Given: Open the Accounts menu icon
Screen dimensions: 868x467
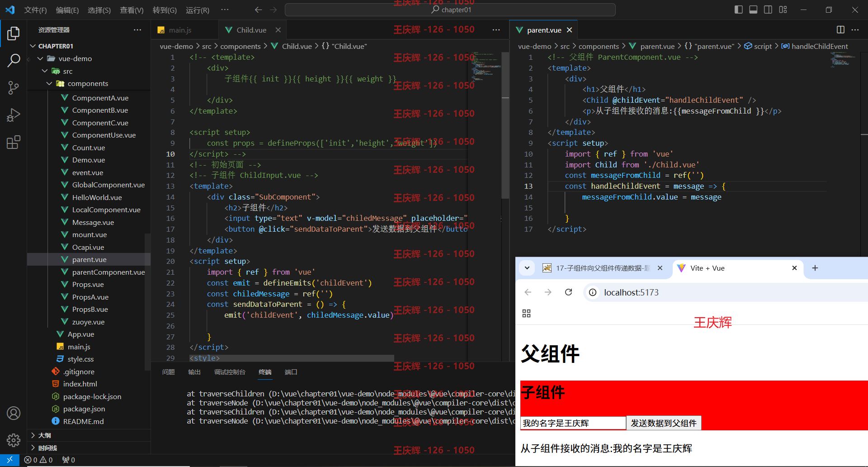Looking at the screenshot, I should click(x=14, y=413).
